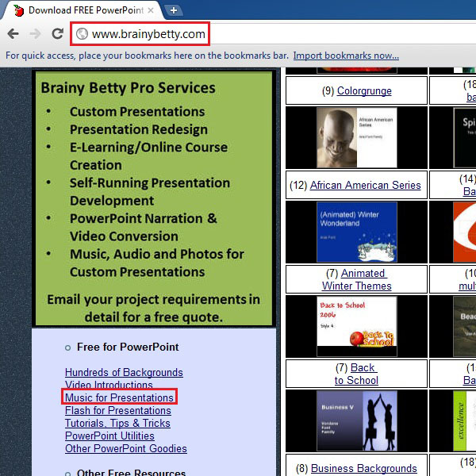Screen dimensions: 476x476
Task: Select the Download FREE PowerPoint tab
Action: (x=82, y=10)
